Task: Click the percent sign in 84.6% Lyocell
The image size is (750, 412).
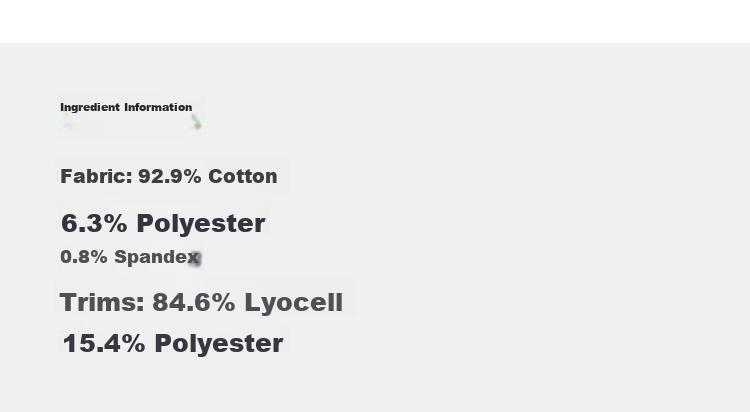Action: pyautogui.click(x=222, y=302)
